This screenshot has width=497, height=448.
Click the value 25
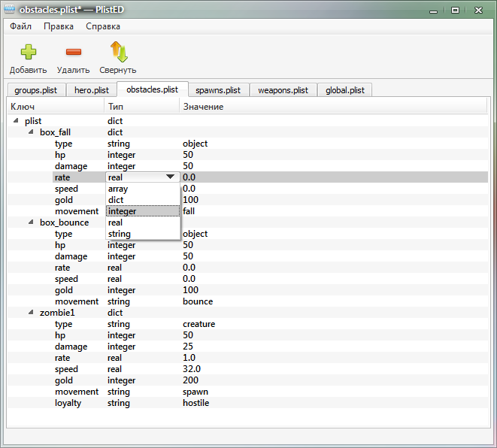(x=188, y=347)
